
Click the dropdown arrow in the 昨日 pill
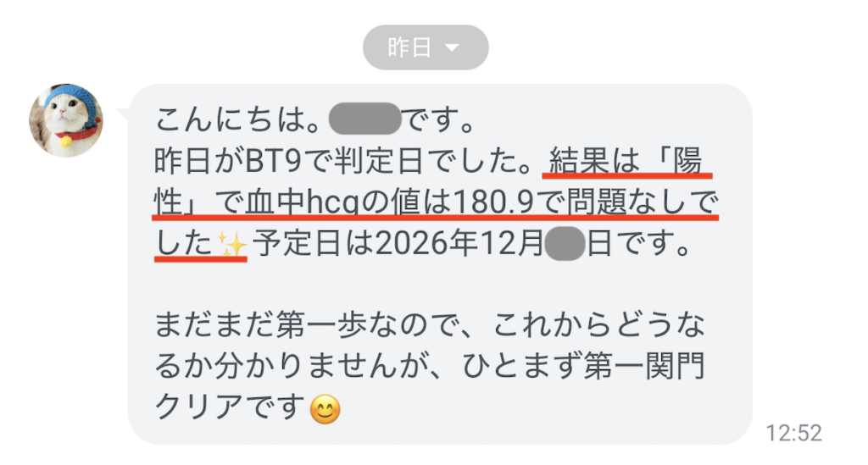(452, 47)
